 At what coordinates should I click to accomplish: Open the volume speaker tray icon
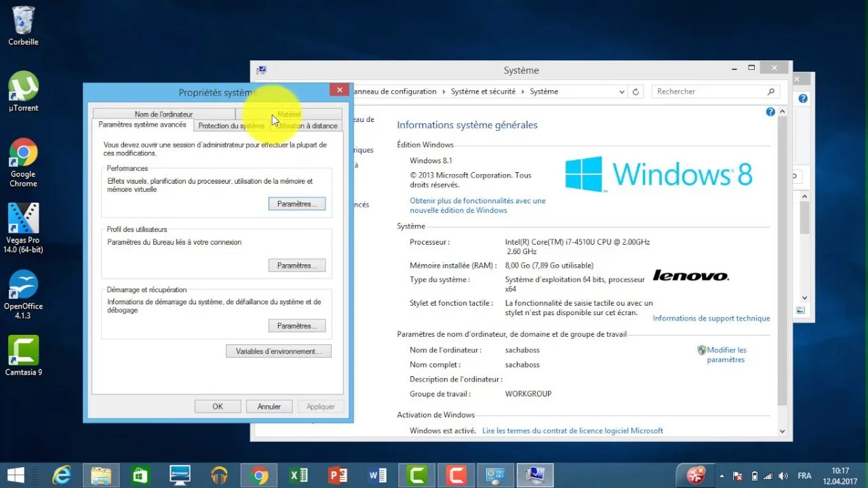[785, 476]
